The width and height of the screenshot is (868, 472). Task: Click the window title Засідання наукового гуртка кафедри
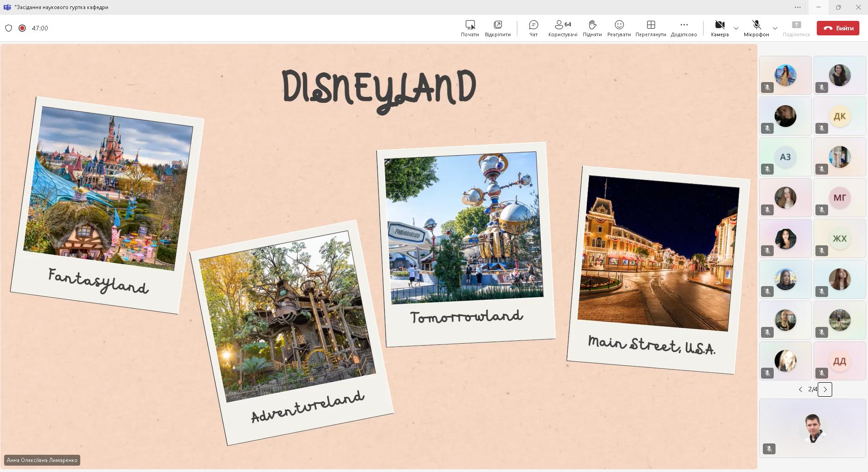tap(61, 7)
